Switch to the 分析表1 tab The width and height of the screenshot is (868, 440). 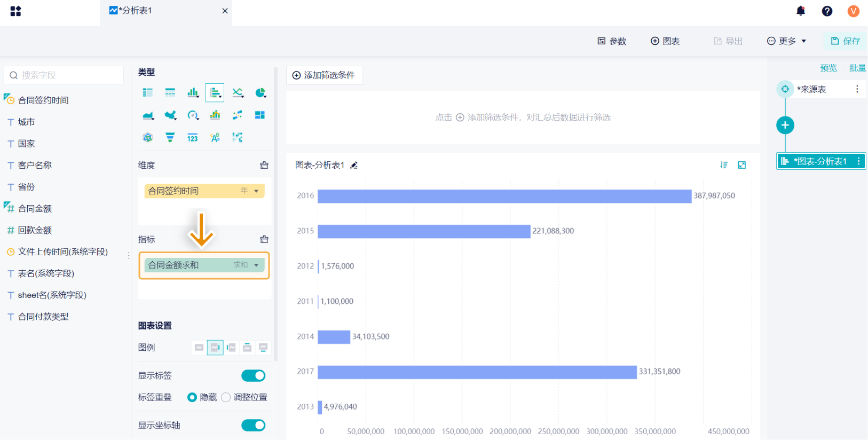click(x=136, y=11)
